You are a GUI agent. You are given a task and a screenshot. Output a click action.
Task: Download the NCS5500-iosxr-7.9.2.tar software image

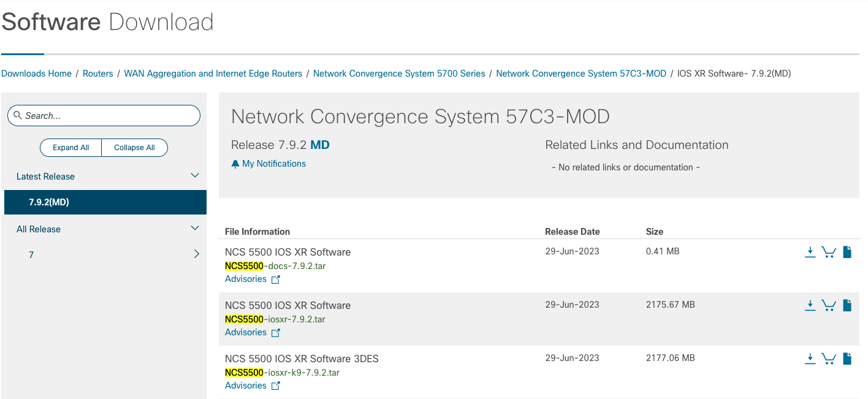810,305
